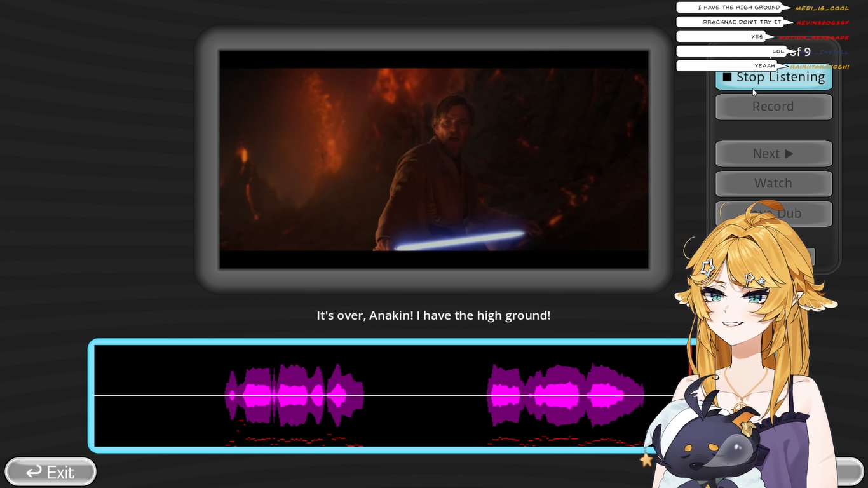
Task: Click the Stop Listening button
Action: (773, 78)
